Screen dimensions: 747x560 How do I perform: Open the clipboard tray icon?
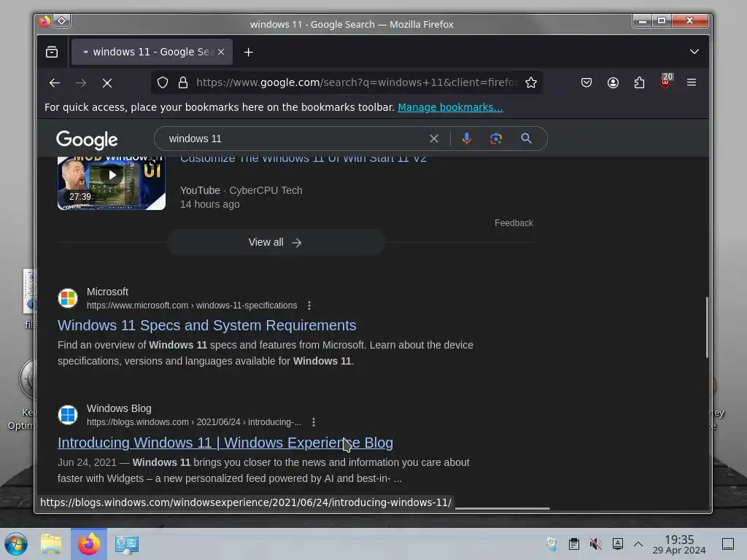tap(574, 544)
